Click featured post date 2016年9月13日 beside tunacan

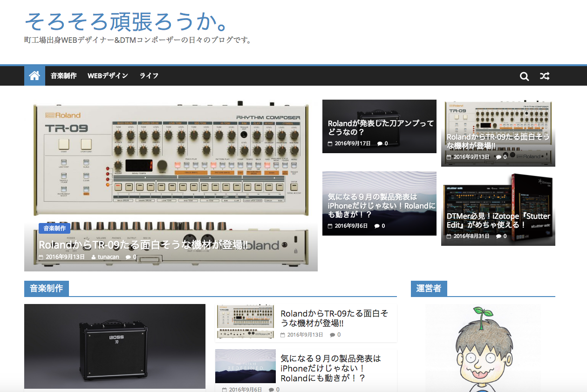[x=65, y=257]
